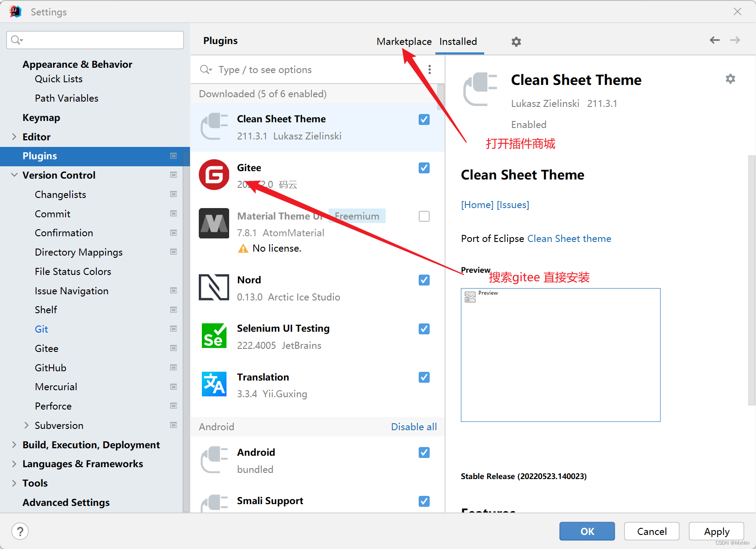756x549 pixels.
Task: Click the plugin details vertical scrollbar
Action: pos(752,280)
